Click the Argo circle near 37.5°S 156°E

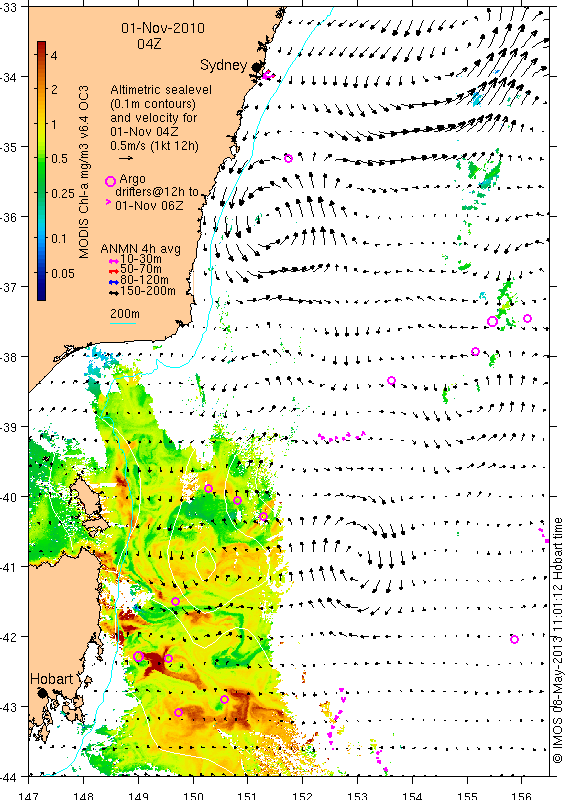click(528, 318)
